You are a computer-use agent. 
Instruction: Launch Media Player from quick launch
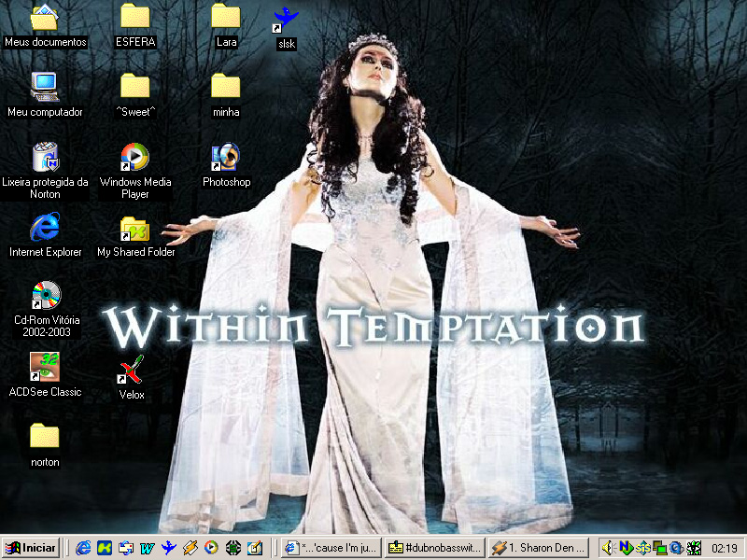tap(211, 548)
